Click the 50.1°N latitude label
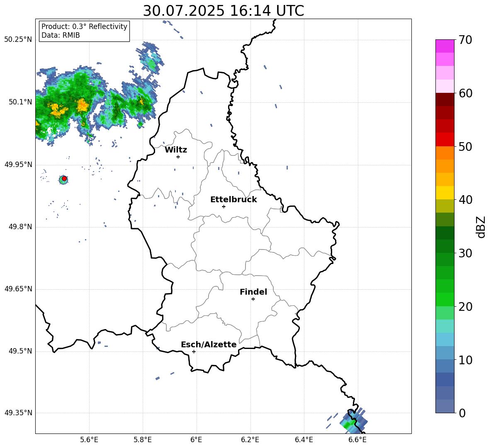The width and height of the screenshot is (491, 448). 20,102
